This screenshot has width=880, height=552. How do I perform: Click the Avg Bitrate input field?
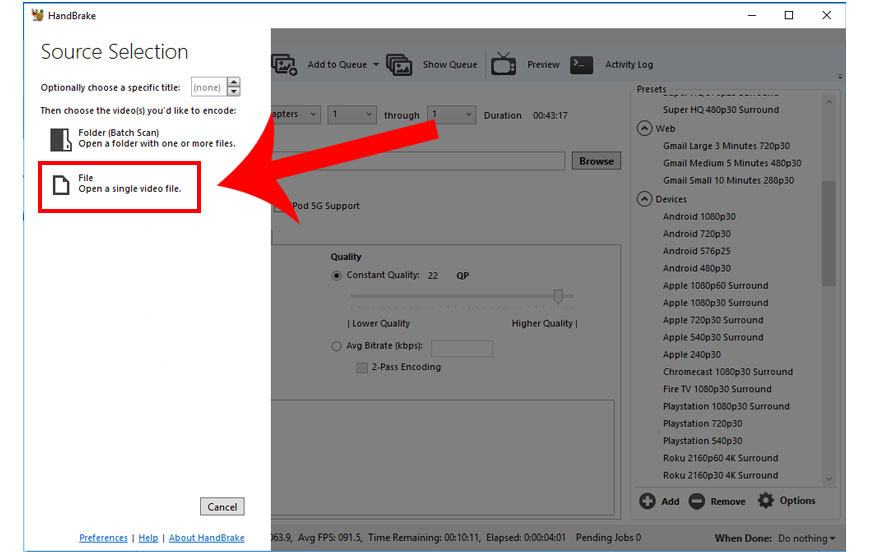point(462,348)
